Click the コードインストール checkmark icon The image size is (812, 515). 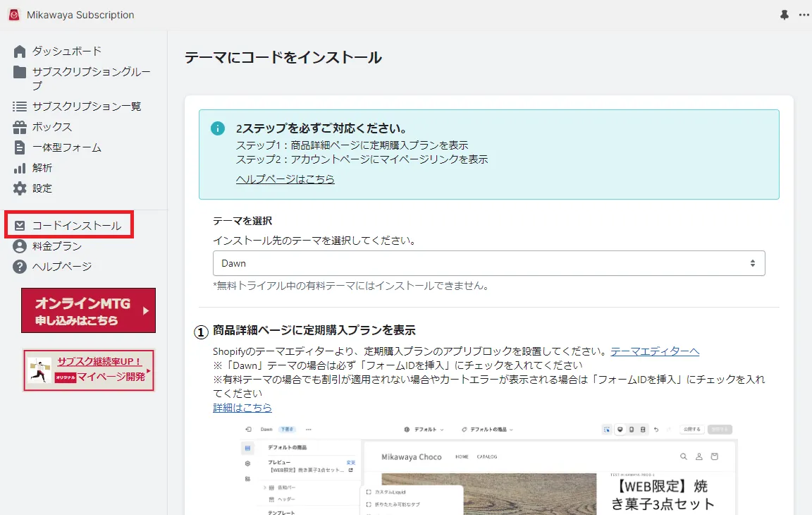click(20, 226)
